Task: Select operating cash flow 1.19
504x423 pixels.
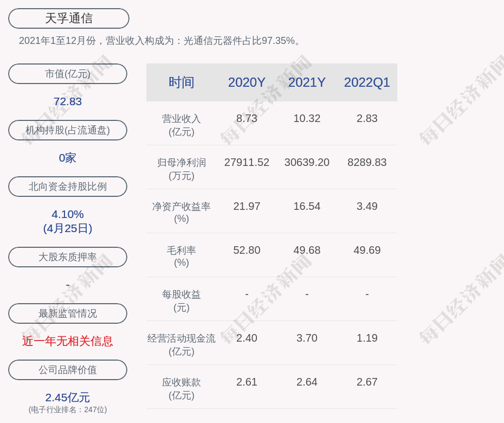Action: coord(367,338)
